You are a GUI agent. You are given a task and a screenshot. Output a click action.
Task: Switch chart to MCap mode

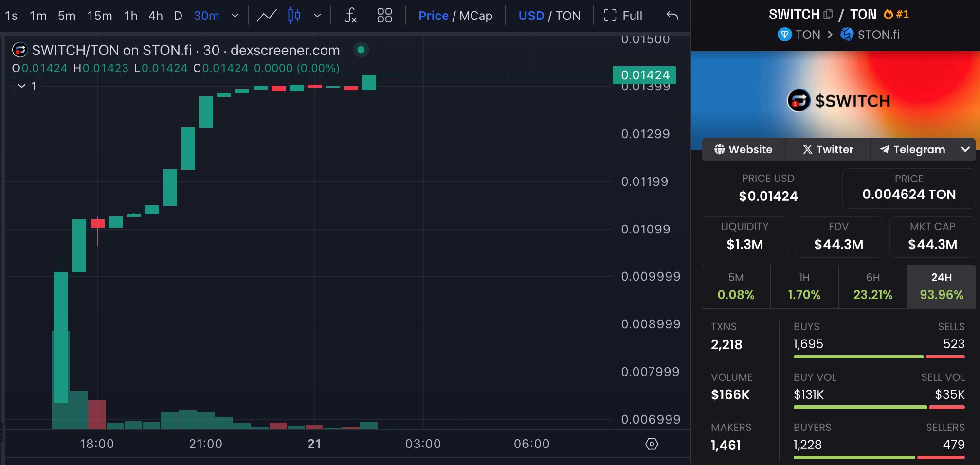pyautogui.click(x=476, y=16)
